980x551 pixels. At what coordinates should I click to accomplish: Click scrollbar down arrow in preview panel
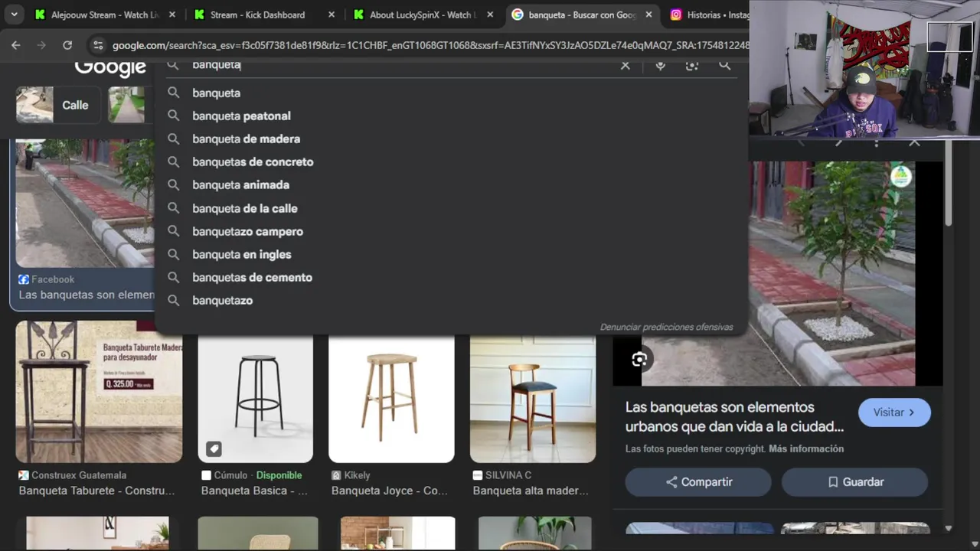pos(949,528)
